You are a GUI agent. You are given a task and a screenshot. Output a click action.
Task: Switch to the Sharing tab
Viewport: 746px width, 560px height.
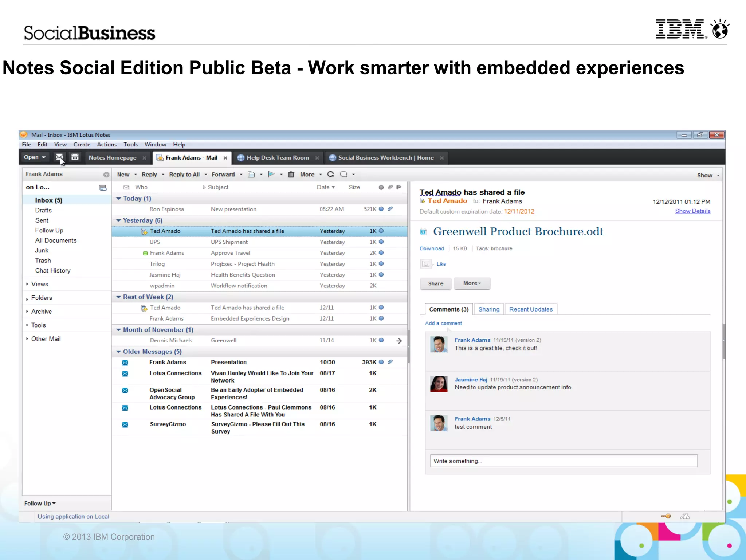tap(489, 309)
